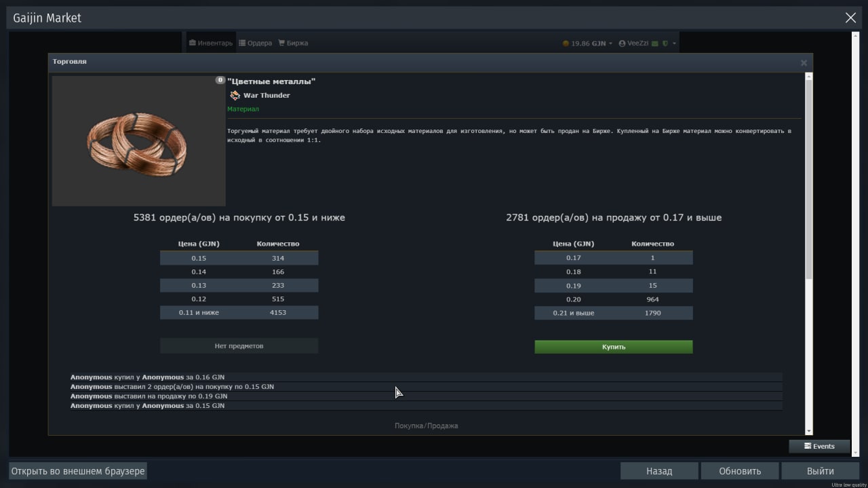Click the Количество header in sell table
Screen dimensions: 868x488
coord(652,244)
